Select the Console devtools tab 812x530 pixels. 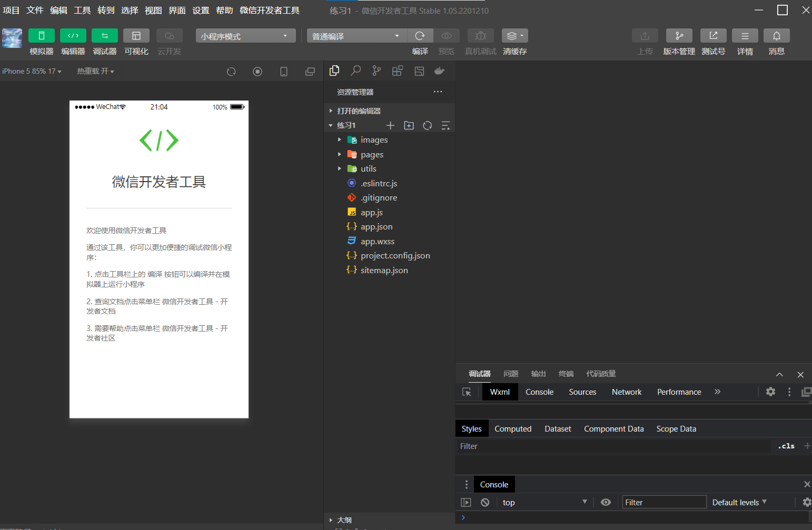point(539,392)
